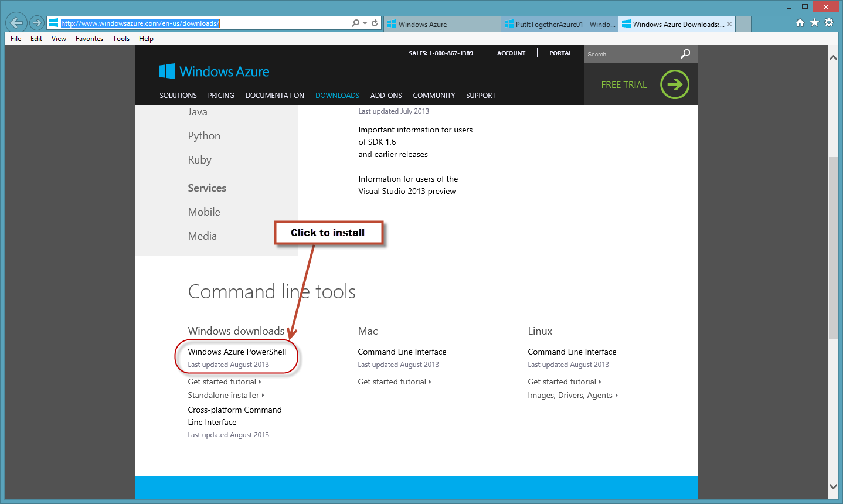843x504 pixels.
Task: Click the vertical scrollbar thumb
Action: point(833,248)
